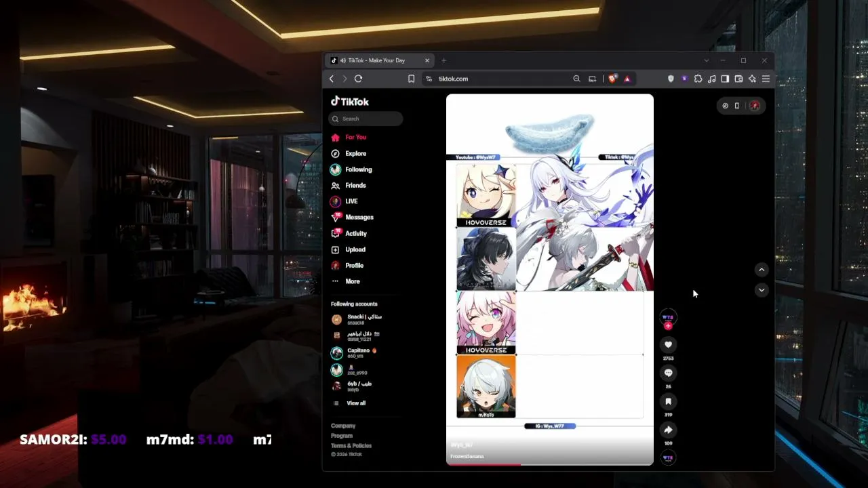Click the video progress bar
Image resolution: width=868 pixels, height=488 pixels.
[550, 464]
